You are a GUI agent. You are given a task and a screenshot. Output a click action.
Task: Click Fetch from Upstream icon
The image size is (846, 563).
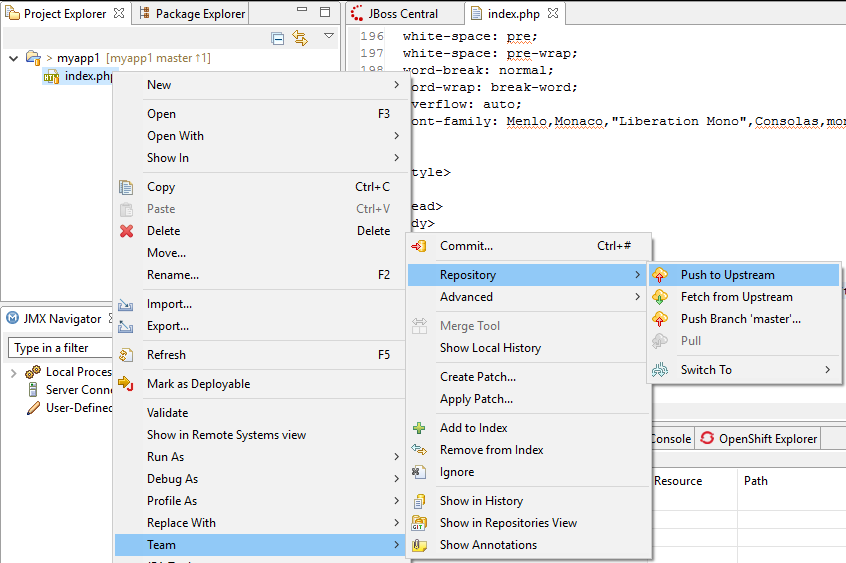pos(659,297)
